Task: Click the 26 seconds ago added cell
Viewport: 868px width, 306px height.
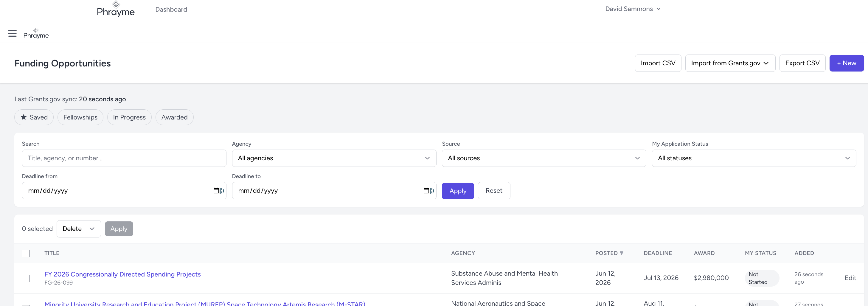Action: tap(809, 278)
